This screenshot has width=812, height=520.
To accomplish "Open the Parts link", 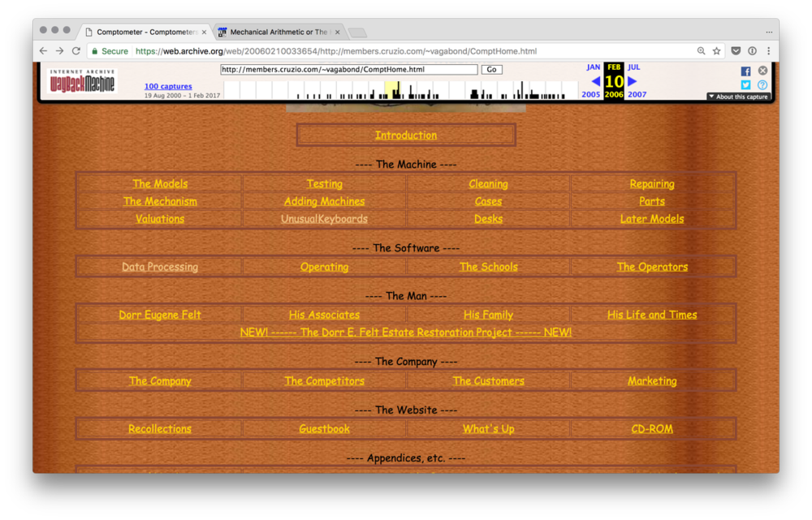I will click(x=652, y=201).
